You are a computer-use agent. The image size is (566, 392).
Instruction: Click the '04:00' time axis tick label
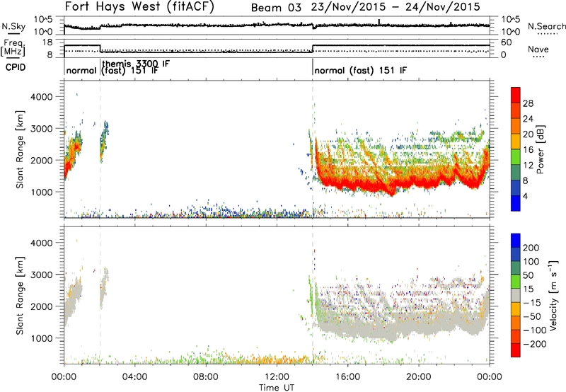pyautogui.click(x=134, y=377)
